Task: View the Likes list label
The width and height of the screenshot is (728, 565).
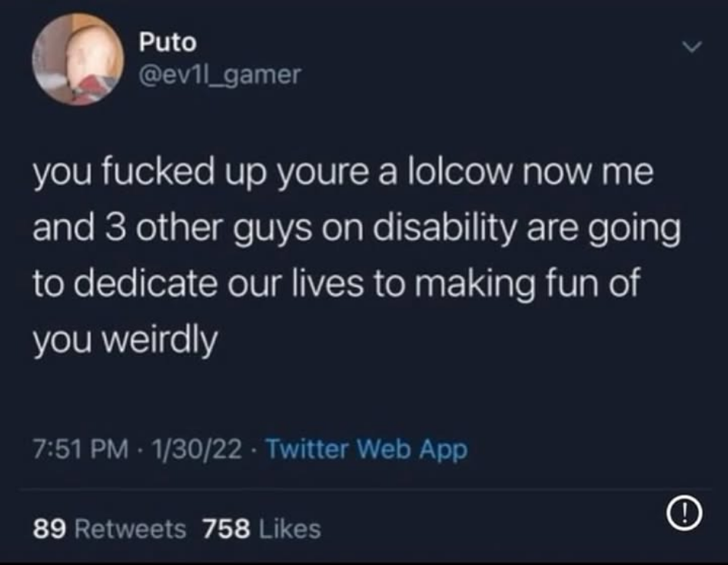Action: click(x=290, y=529)
